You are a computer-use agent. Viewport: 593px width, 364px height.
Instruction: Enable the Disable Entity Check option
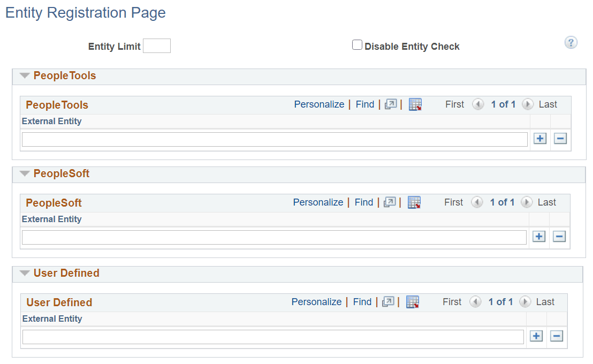click(357, 45)
